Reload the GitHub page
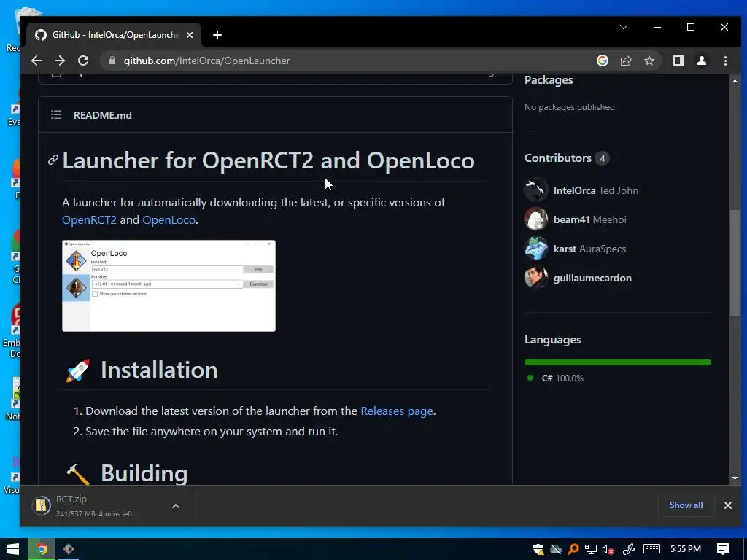This screenshot has height=560, width=747. [83, 61]
